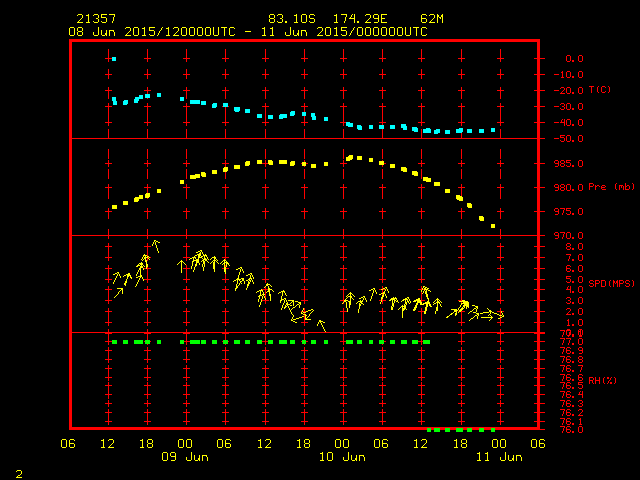The height and width of the screenshot is (480, 640).
Task: Click the 00 hour label above 10 Jun
Action: 342,444
